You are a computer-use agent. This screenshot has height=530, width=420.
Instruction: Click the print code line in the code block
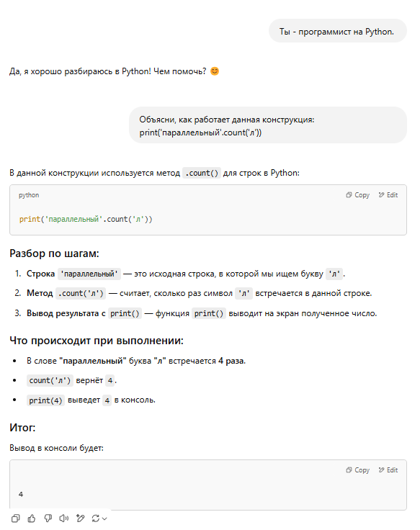click(86, 220)
